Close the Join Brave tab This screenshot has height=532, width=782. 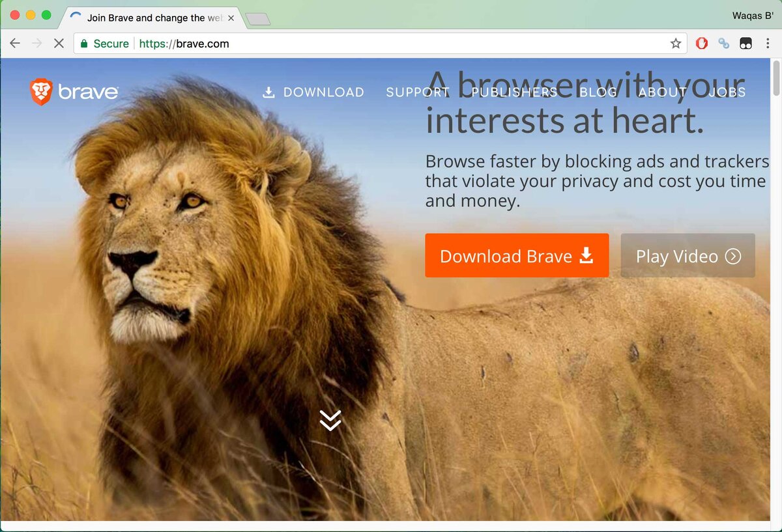pos(231,18)
